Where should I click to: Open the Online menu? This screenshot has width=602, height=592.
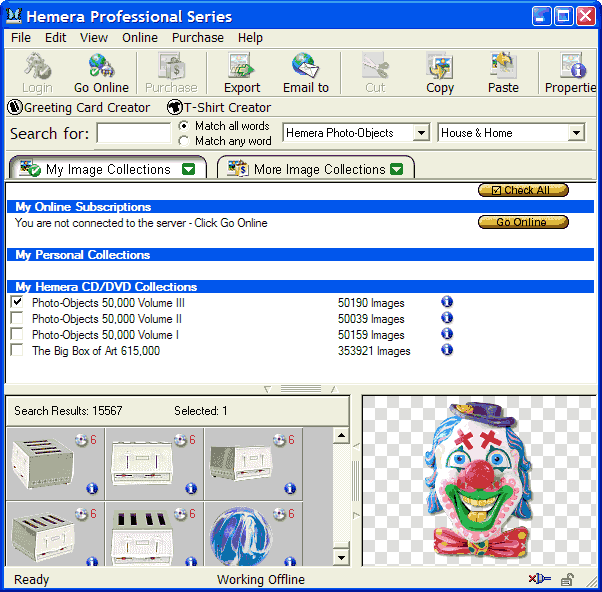coord(140,38)
